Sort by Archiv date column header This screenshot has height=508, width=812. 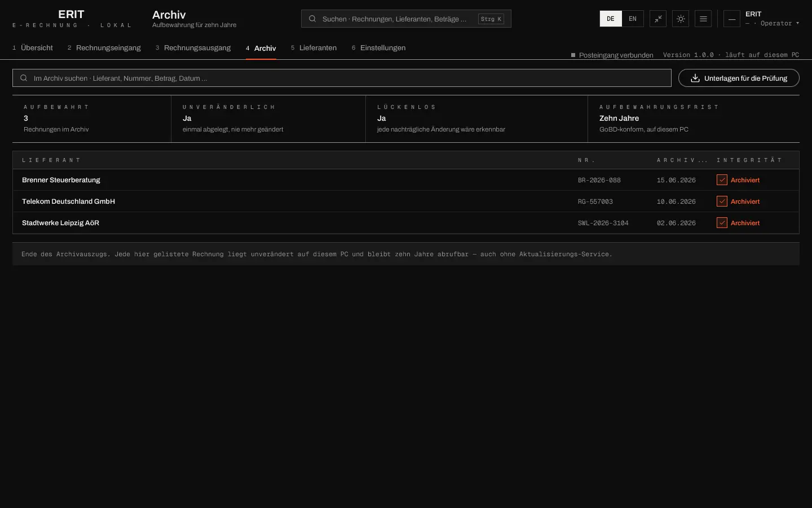(x=682, y=160)
